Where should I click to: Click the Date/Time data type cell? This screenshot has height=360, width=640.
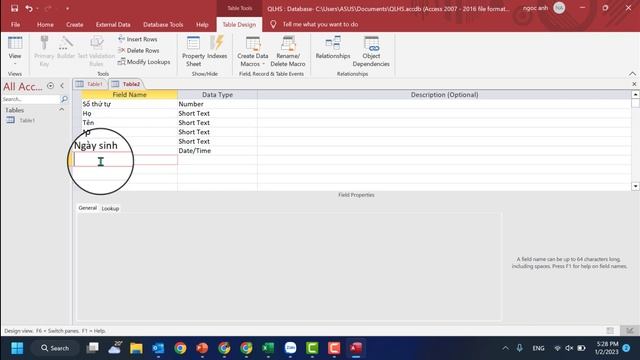217,151
